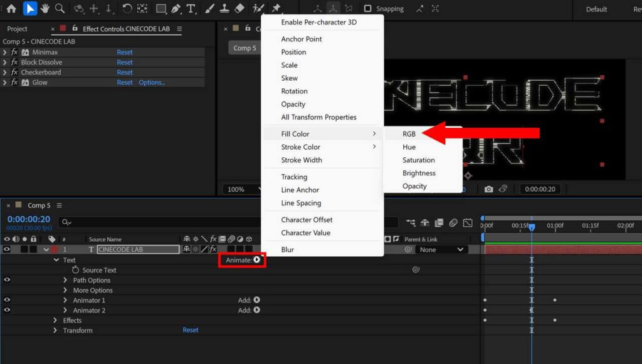
Task: Click the parent pick whip icon
Action: click(x=408, y=249)
